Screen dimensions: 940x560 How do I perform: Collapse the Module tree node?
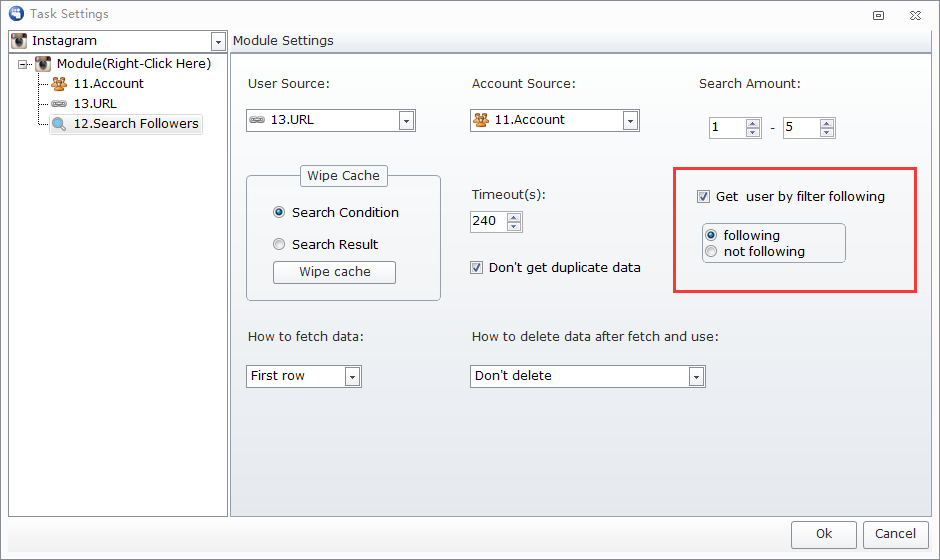pos(24,64)
